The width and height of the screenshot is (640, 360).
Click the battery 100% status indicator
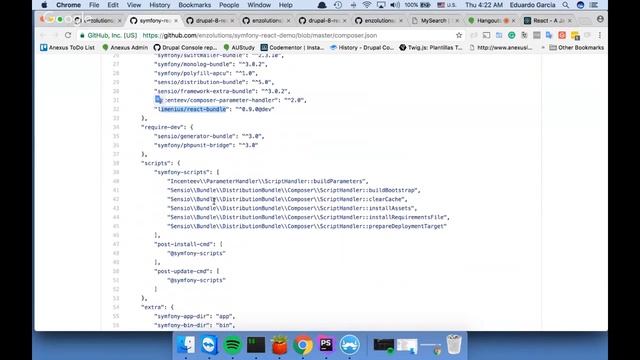coord(417,5)
